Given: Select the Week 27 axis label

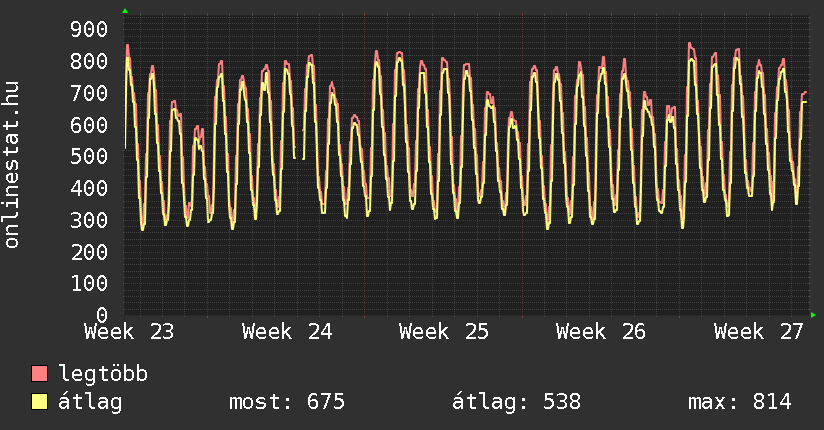Looking at the screenshot, I should click(x=759, y=332).
